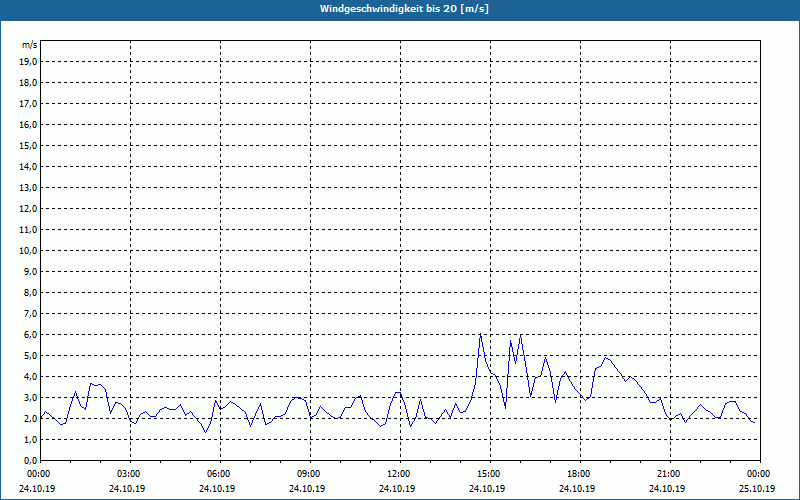Pick the 12:00 time label

(x=399, y=474)
